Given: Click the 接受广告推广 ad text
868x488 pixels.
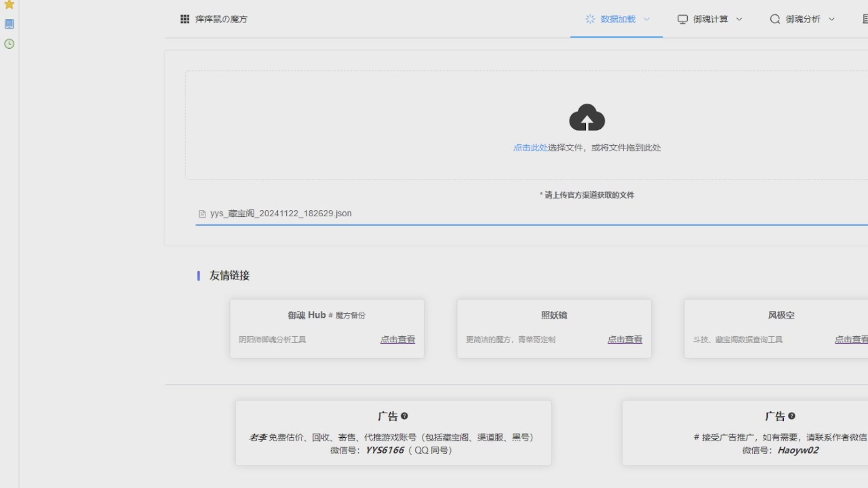Looking at the screenshot, I should [x=780, y=438].
